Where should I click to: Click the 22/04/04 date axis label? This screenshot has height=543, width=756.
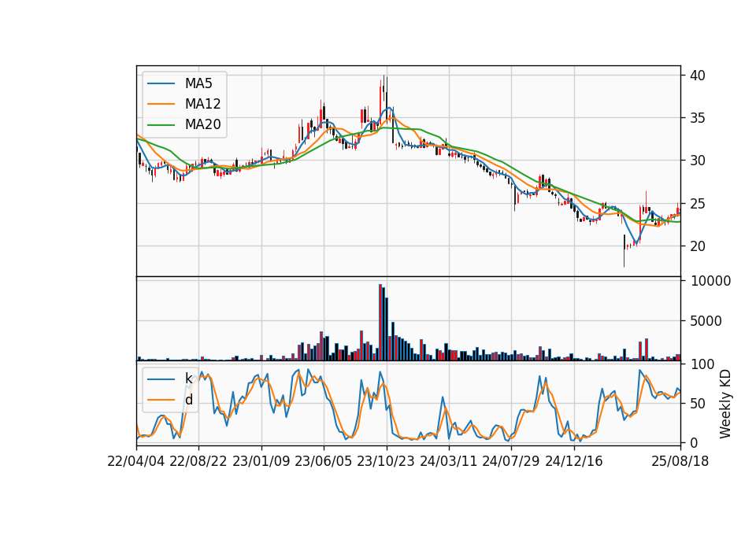tap(136, 461)
